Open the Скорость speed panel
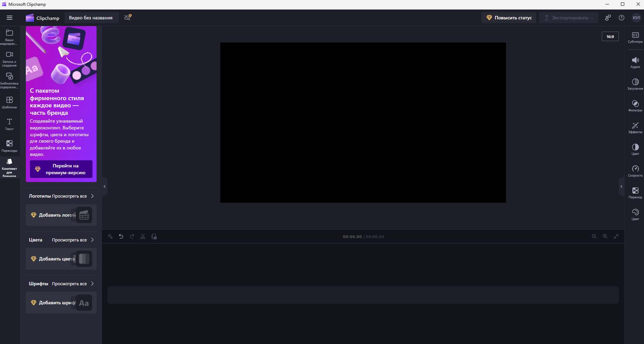The height and width of the screenshot is (344, 644). (x=635, y=171)
